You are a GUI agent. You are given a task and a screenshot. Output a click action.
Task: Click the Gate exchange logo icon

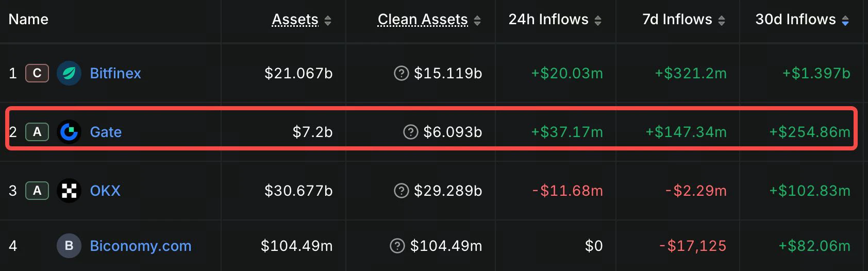click(x=69, y=132)
